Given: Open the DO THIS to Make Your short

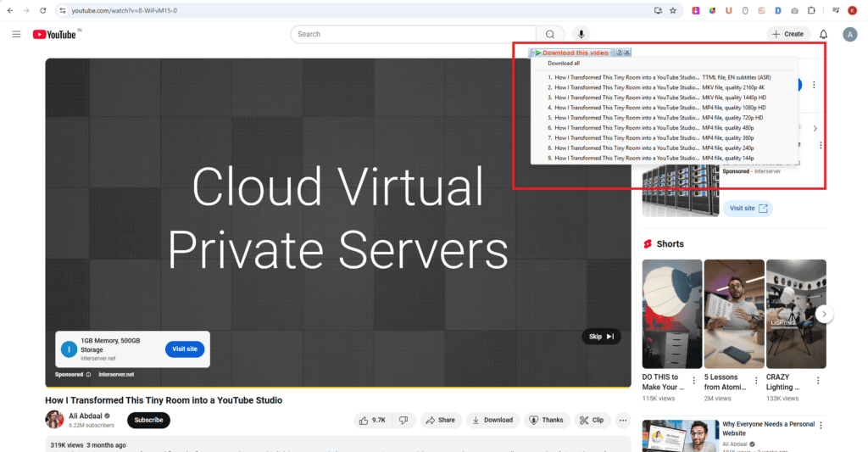Looking at the screenshot, I should coord(672,314).
